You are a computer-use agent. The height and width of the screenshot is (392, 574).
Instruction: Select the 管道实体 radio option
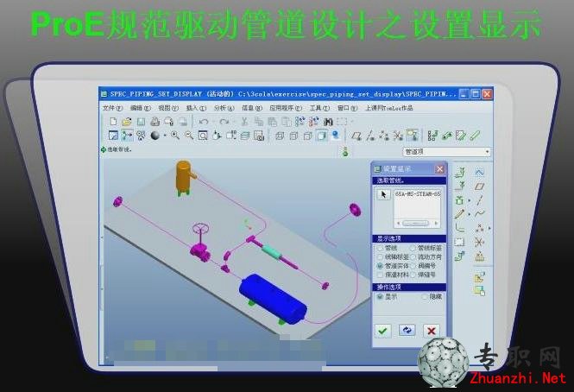380,266
